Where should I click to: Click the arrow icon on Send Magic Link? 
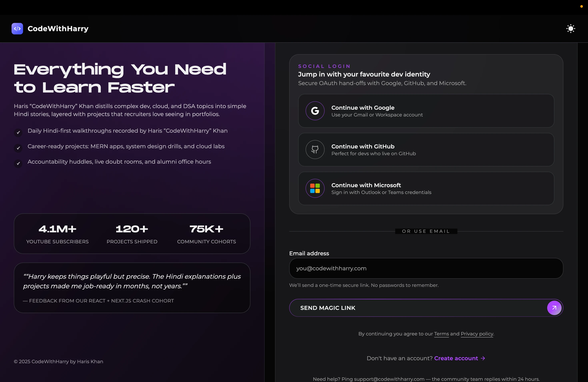pos(554,308)
